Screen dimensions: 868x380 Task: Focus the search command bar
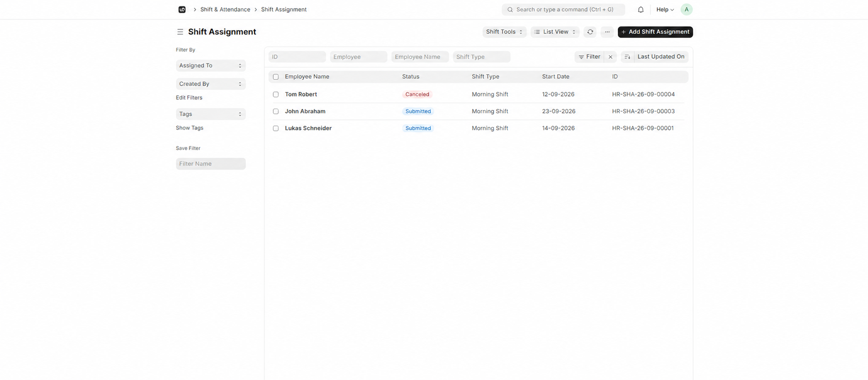tap(563, 10)
